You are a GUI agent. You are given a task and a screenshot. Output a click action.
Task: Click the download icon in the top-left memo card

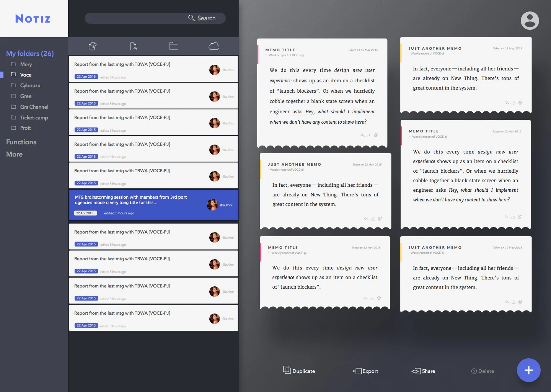tap(369, 135)
